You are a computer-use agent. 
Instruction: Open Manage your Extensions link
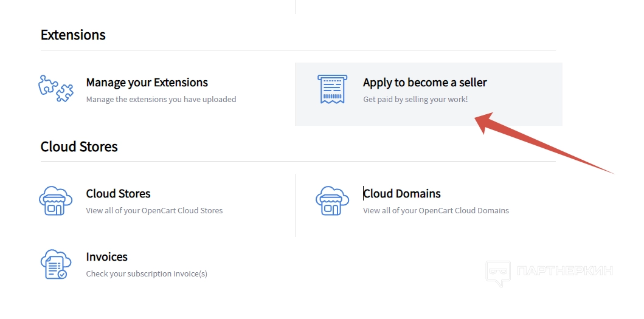[147, 83]
